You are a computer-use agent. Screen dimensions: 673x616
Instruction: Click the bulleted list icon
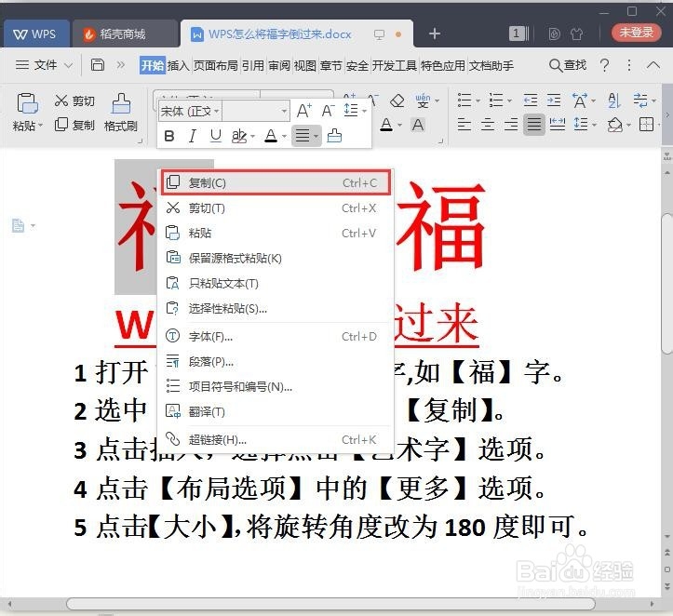pyautogui.click(x=464, y=100)
